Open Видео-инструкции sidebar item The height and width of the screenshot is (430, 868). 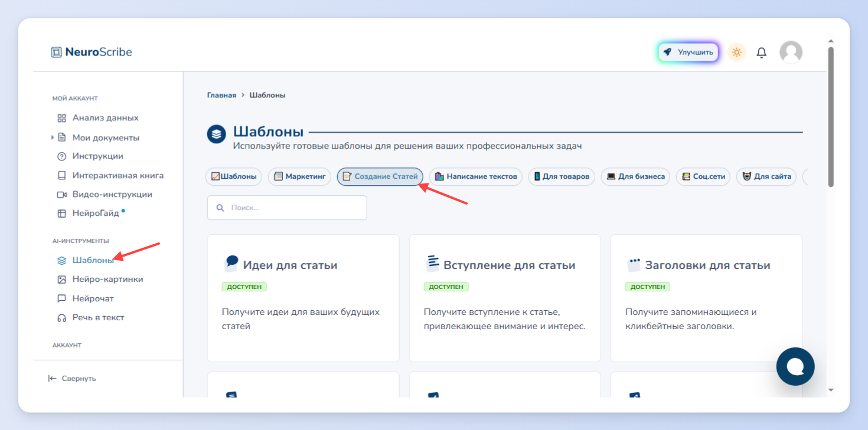pos(112,194)
